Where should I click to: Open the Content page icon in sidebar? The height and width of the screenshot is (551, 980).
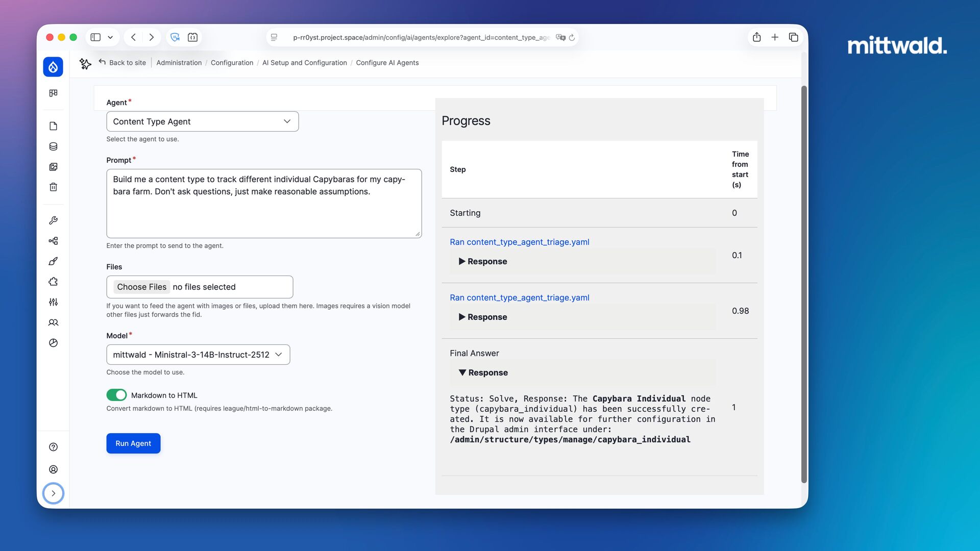(53, 126)
